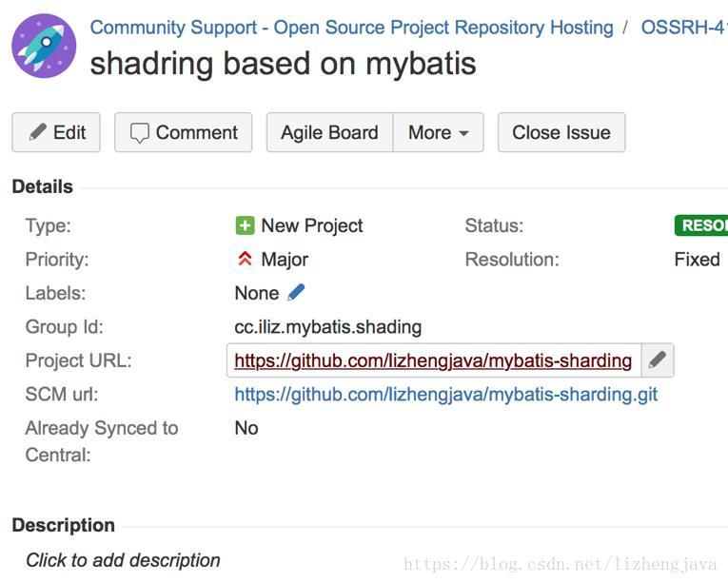The width and height of the screenshot is (728, 583).
Task: Click the Details section heading
Action: [42, 186]
